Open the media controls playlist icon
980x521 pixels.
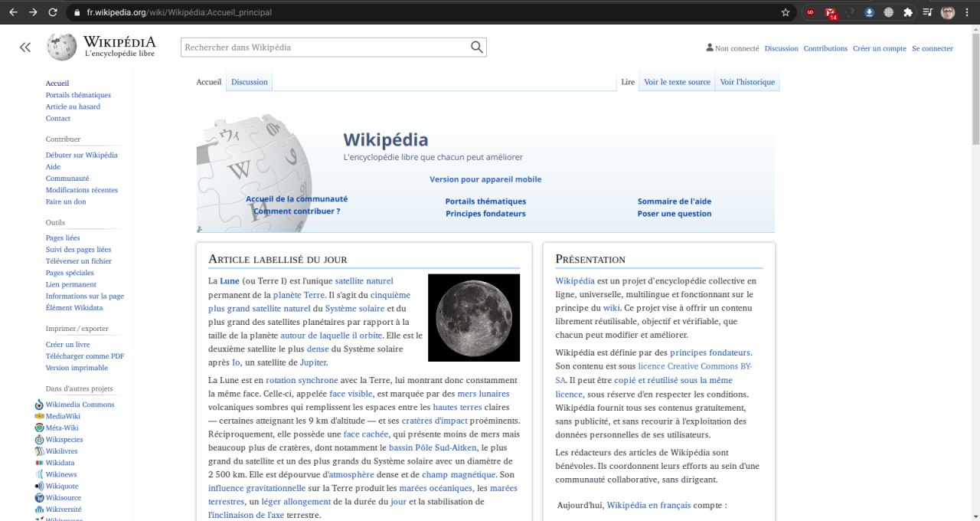(x=927, y=12)
